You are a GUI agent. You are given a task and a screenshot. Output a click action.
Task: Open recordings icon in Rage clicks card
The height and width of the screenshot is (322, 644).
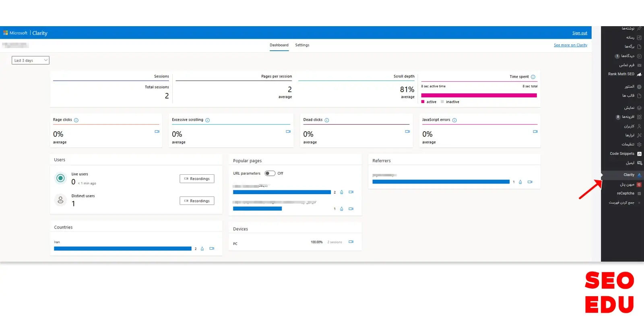click(x=157, y=132)
